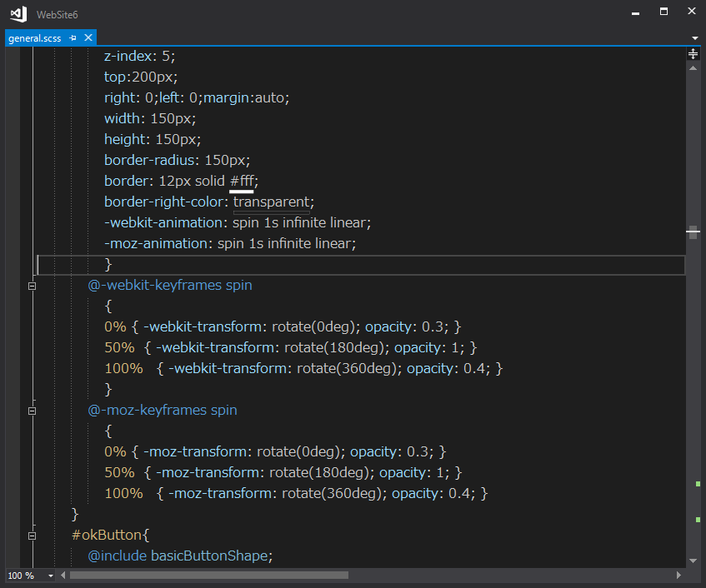Viewport: 706px width, 588px height.
Task: Click the vertical scrollbar down arrow
Action: [x=693, y=561]
